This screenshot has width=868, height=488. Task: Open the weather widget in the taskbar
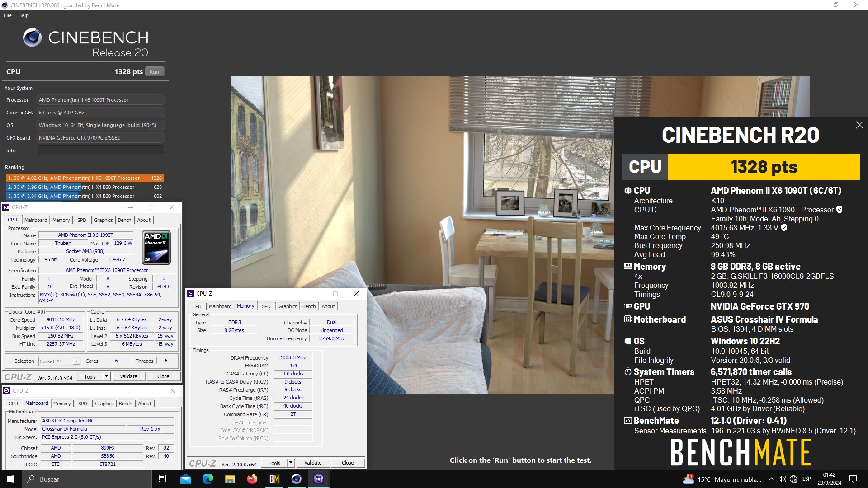coord(722,479)
